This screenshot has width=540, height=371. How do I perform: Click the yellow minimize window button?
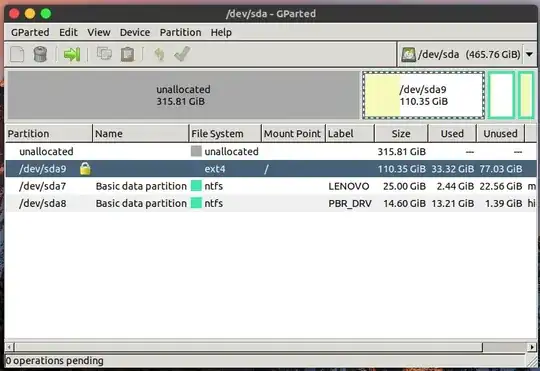click(x=30, y=14)
